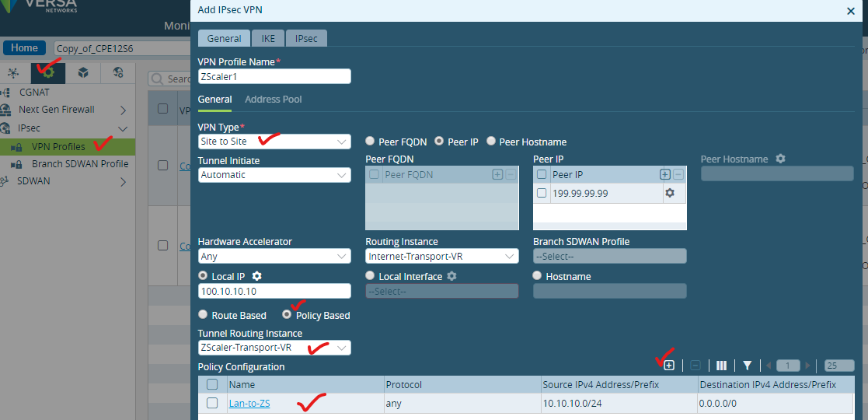This screenshot has height=420, width=868.
Task: Add a Peer FQDN entry
Action: click(x=497, y=174)
